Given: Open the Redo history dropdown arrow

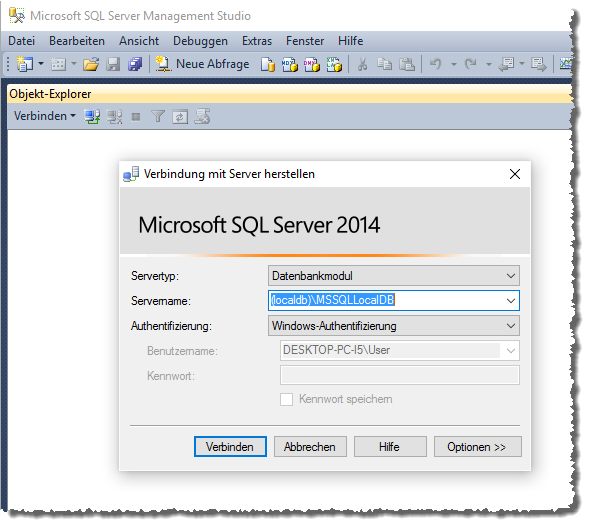Looking at the screenshot, I should coord(488,64).
